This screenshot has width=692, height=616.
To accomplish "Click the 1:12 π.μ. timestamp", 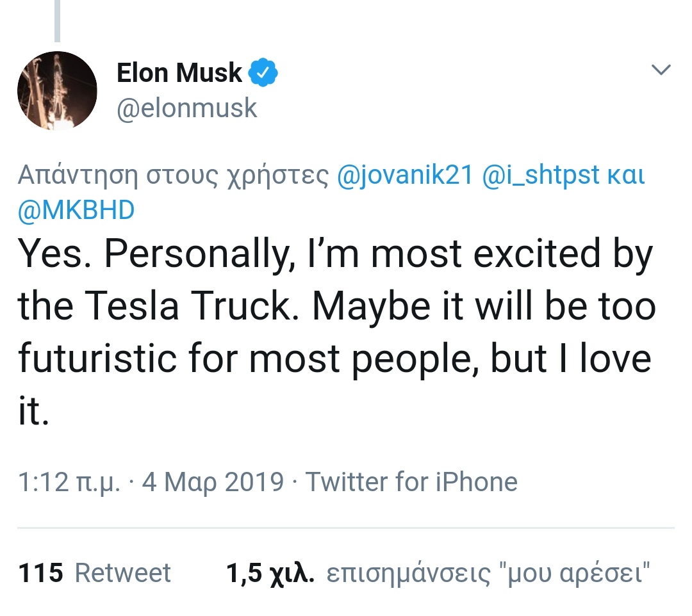I will tap(69, 482).
